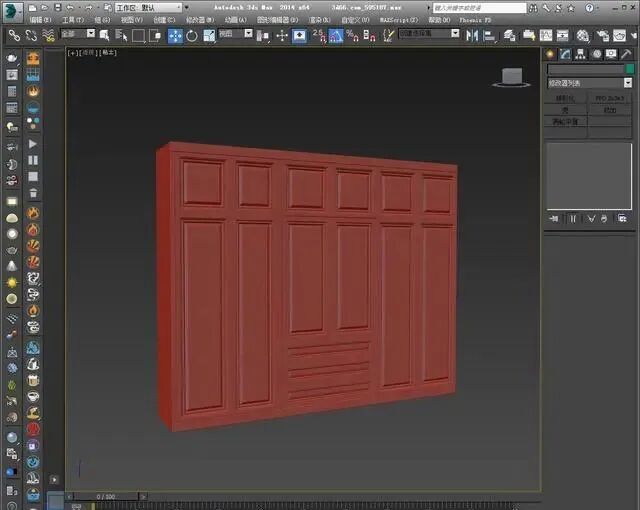Click the keyword search input field
640x510 pixels.
coord(479,8)
